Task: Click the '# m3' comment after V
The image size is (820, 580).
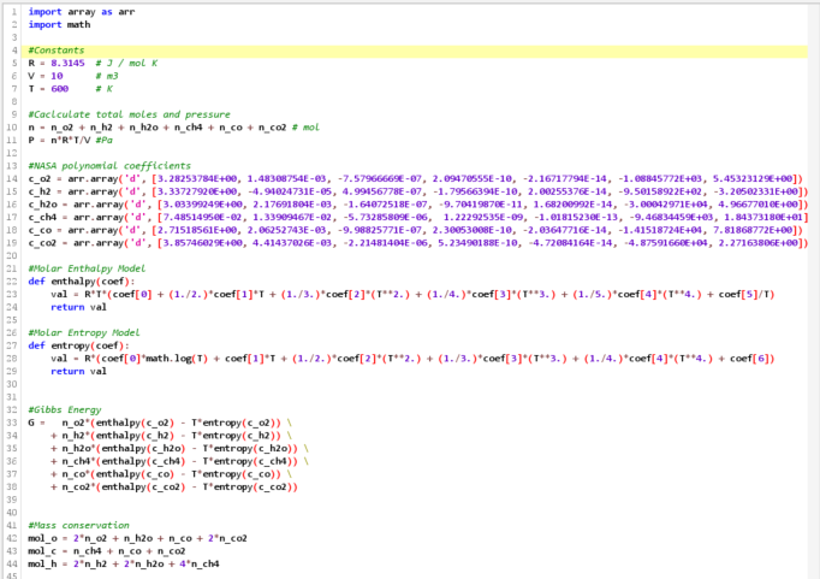Action: [x=108, y=75]
